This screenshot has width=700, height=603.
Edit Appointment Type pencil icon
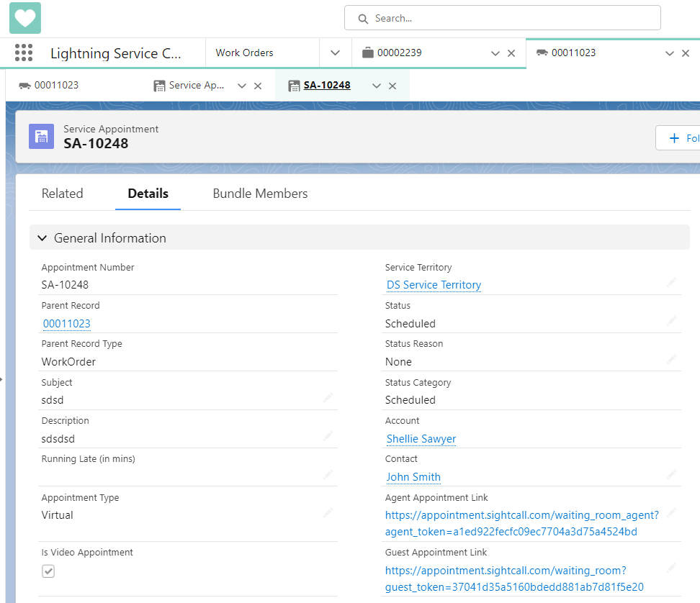328,512
